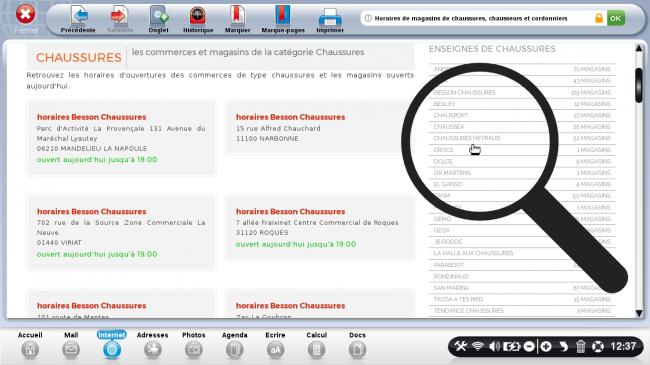Go back with the Précédente arrow icon
The width and height of the screenshot is (650, 365).
click(x=78, y=16)
